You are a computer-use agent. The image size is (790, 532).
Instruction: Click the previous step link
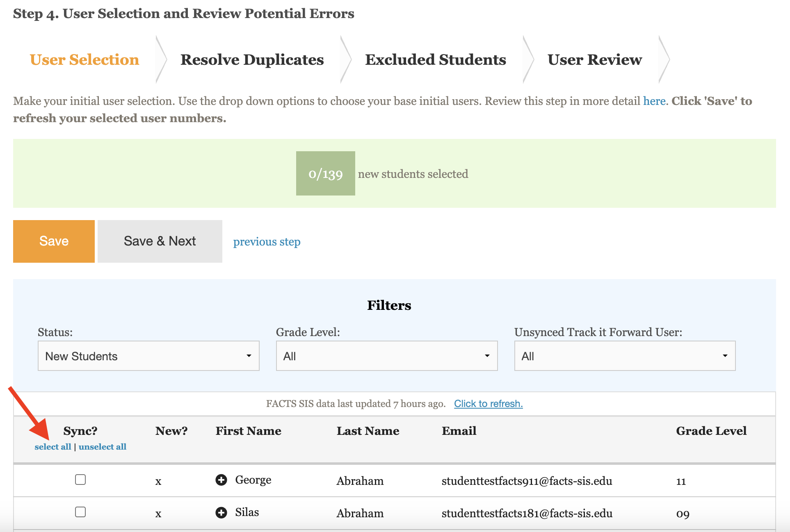point(267,242)
